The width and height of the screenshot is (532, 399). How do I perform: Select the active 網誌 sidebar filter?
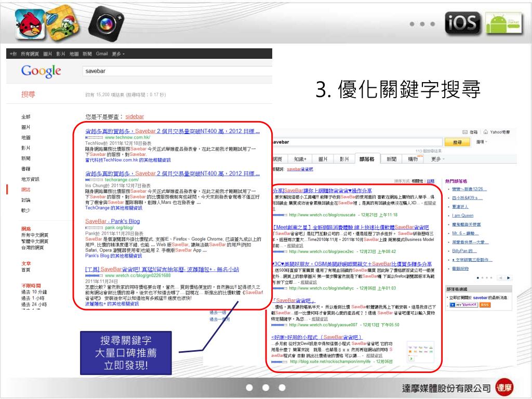click(26, 189)
